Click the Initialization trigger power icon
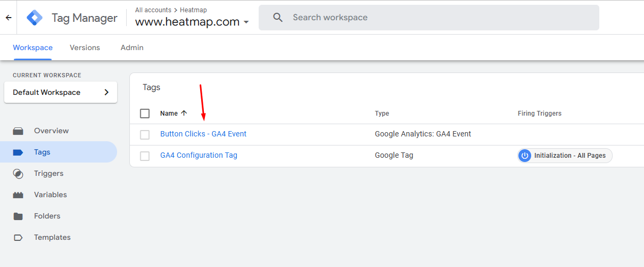The width and height of the screenshot is (644, 267). tap(525, 156)
